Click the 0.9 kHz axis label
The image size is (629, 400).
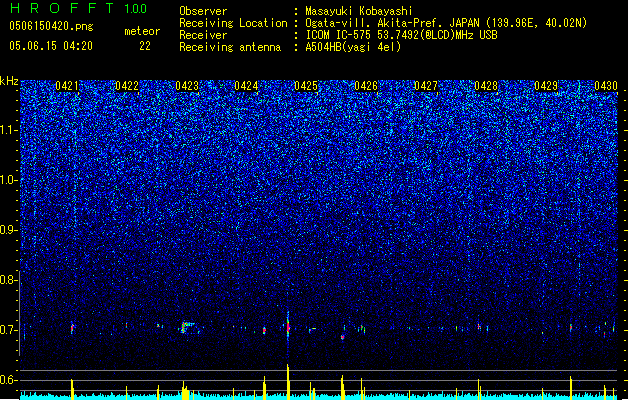point(9,230)
